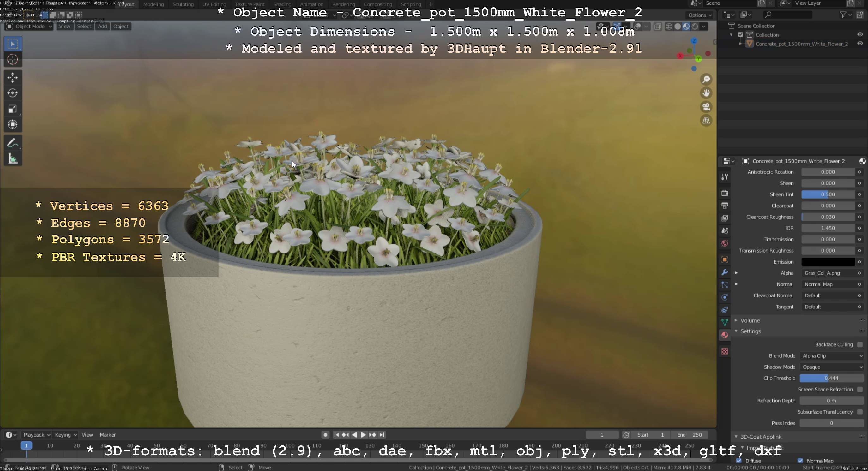
Task: Click the pan view hand icon
Action: point(706,93)
